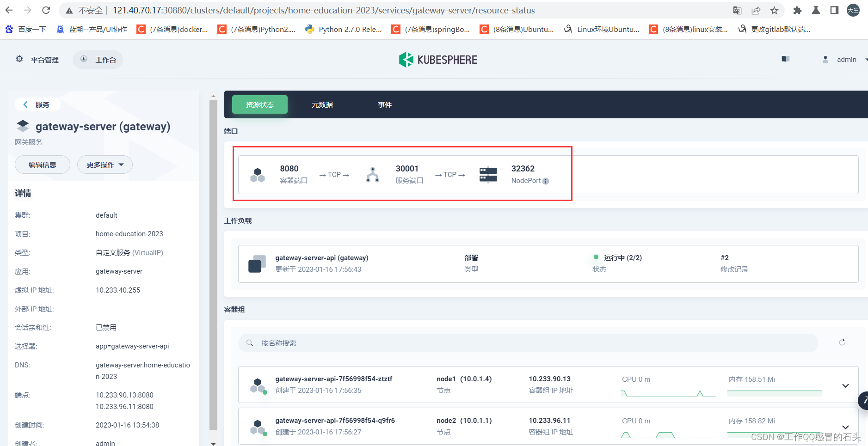Click the 不安全 site security warning

pos(85,10)
